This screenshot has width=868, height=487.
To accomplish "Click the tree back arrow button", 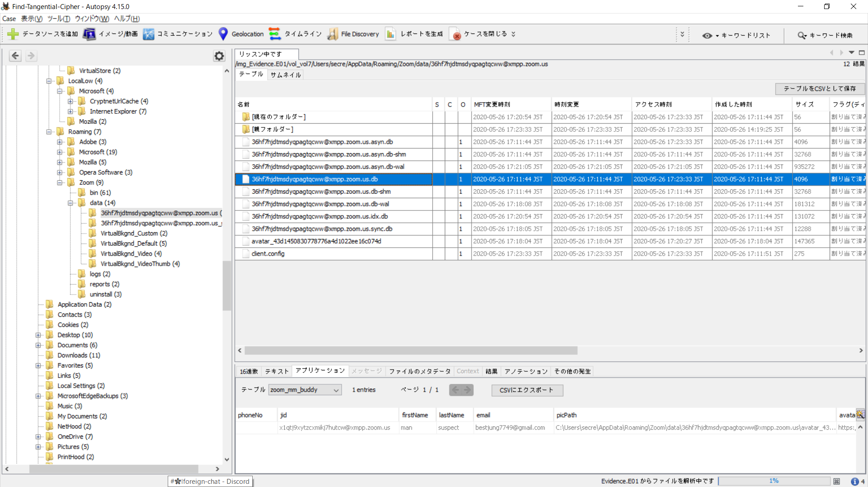I will coord(15,56).
